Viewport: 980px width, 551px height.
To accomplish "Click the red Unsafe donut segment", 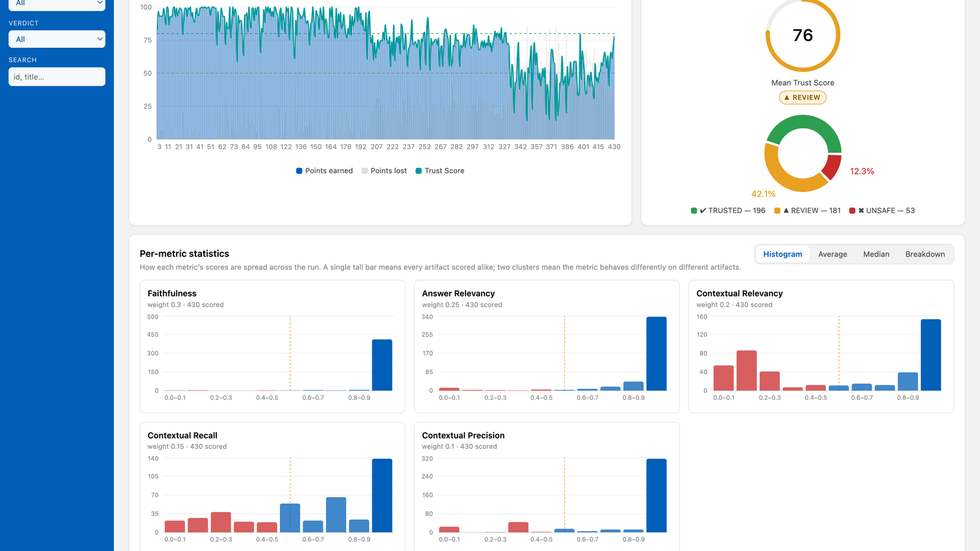I will click(832, 167).
